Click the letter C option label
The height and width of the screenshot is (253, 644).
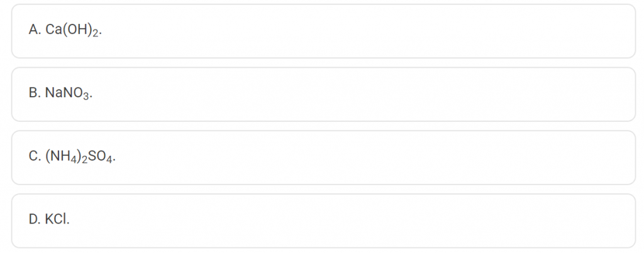[x=34, y=157]
